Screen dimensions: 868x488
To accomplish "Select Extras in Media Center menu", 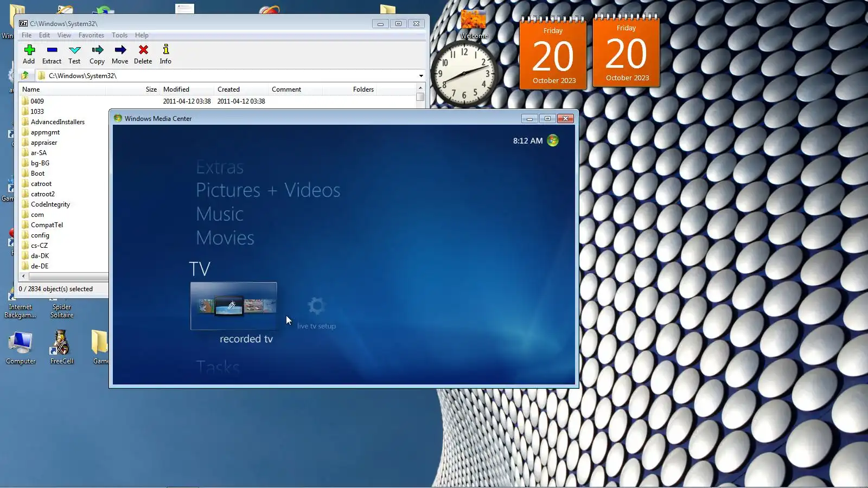I will point(220,167).
